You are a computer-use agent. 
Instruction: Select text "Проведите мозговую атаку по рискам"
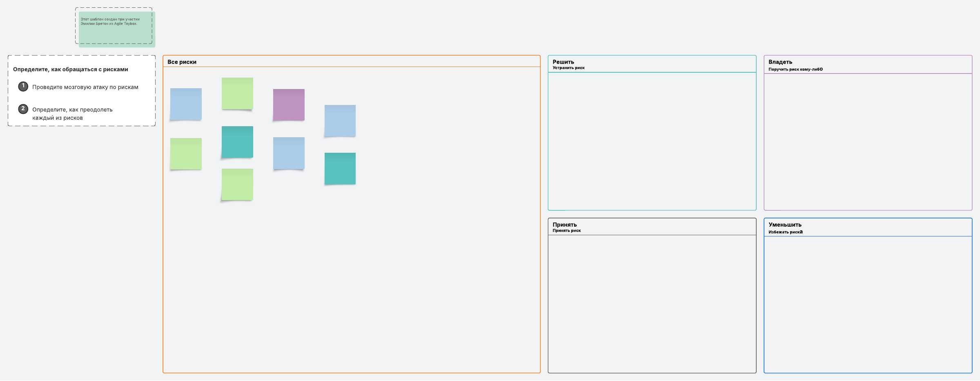[85, 87]
